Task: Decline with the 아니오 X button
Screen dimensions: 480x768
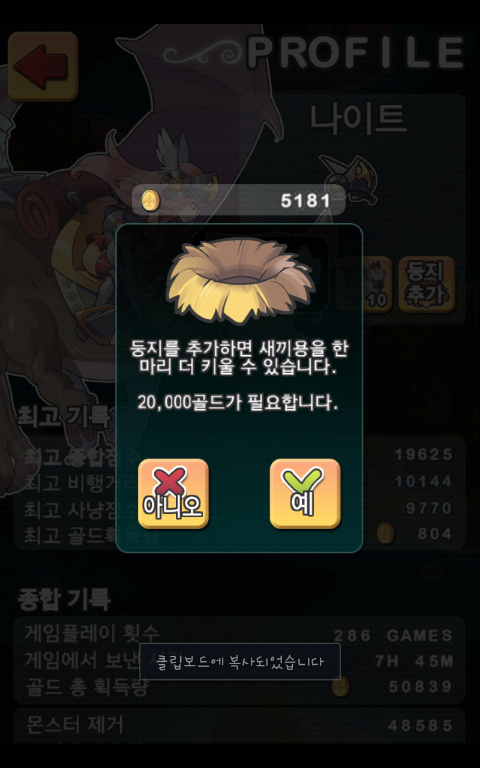Action: click(173, 494)
